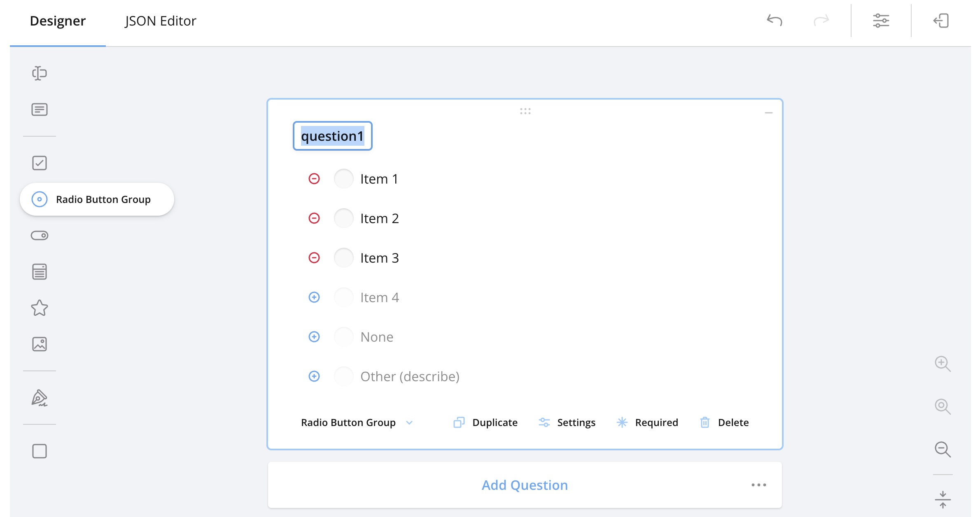Click the question1 title input field
980x517 pixels.
[332, 136]
